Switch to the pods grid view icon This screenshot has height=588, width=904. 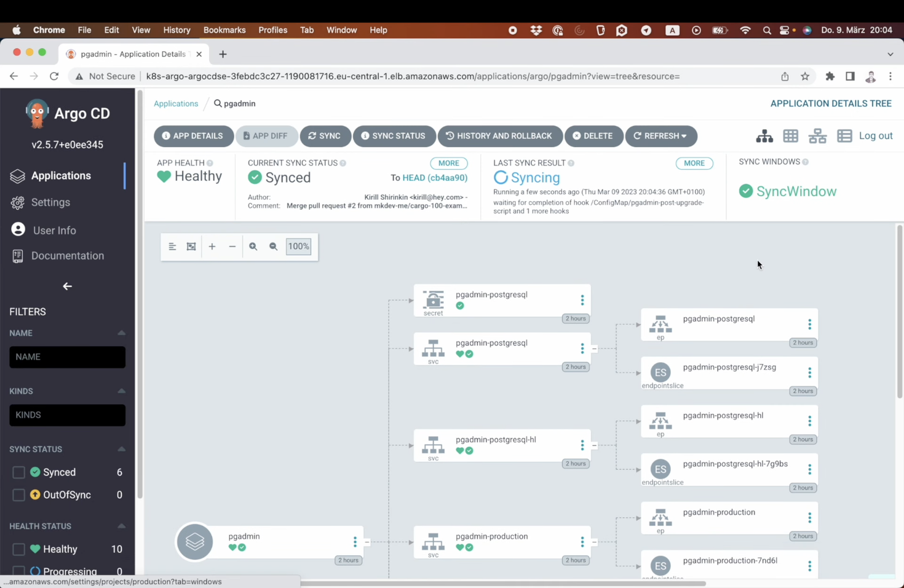791,136
